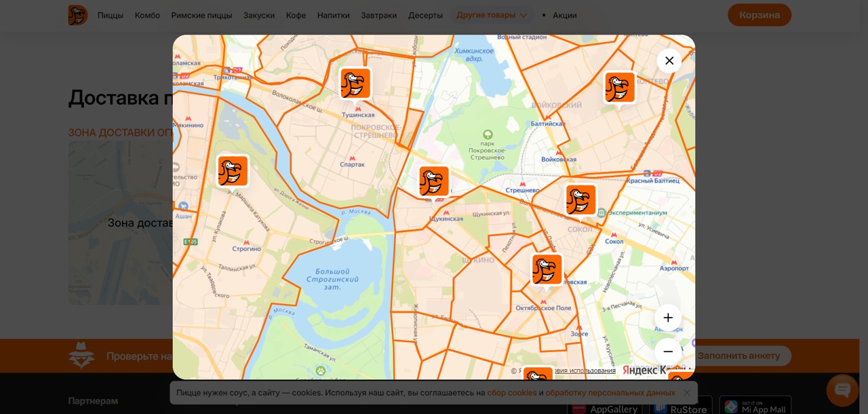Open the Корзина cart button
This screenshot has width=868, height=414.
pyautogui.click(x=759, y=15)
